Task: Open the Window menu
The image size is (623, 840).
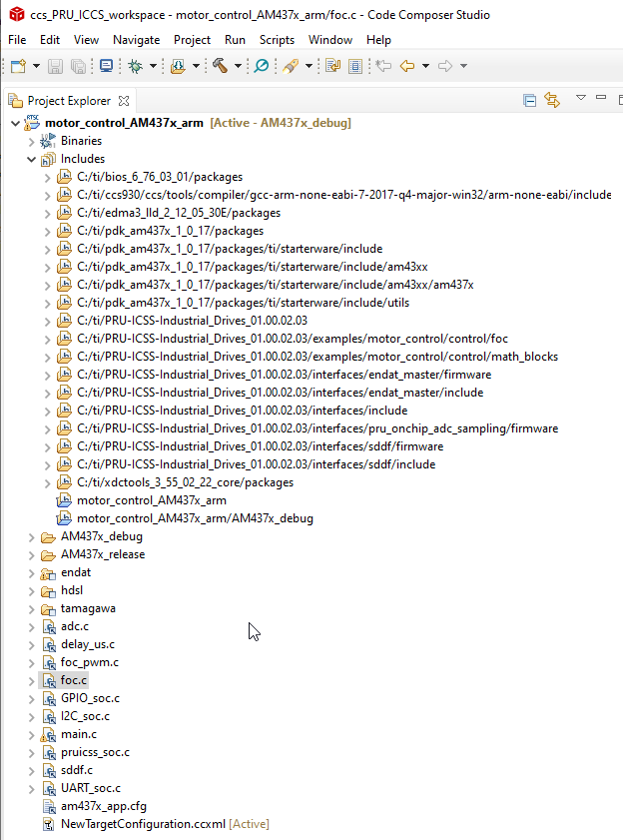Action: point(330,40)
